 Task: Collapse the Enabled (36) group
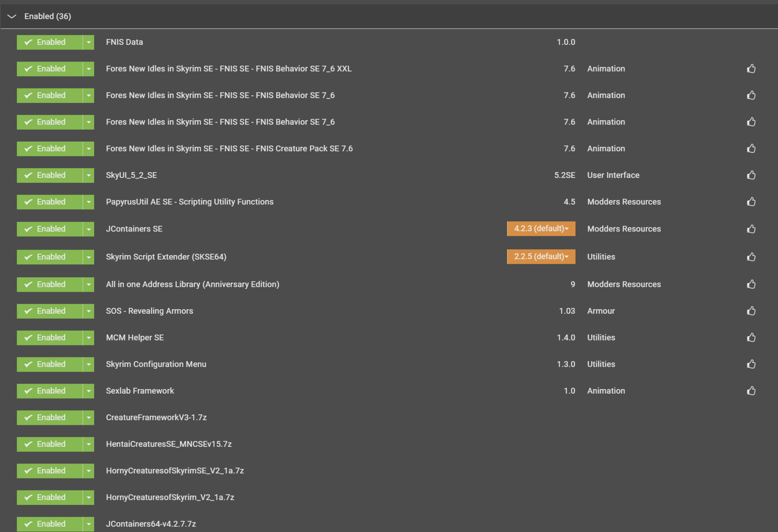click(12, 16)
